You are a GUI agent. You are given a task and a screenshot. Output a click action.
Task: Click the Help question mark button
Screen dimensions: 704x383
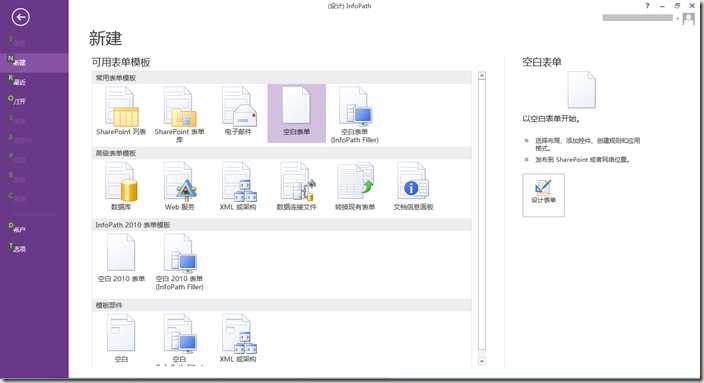[x=647, y=6]
